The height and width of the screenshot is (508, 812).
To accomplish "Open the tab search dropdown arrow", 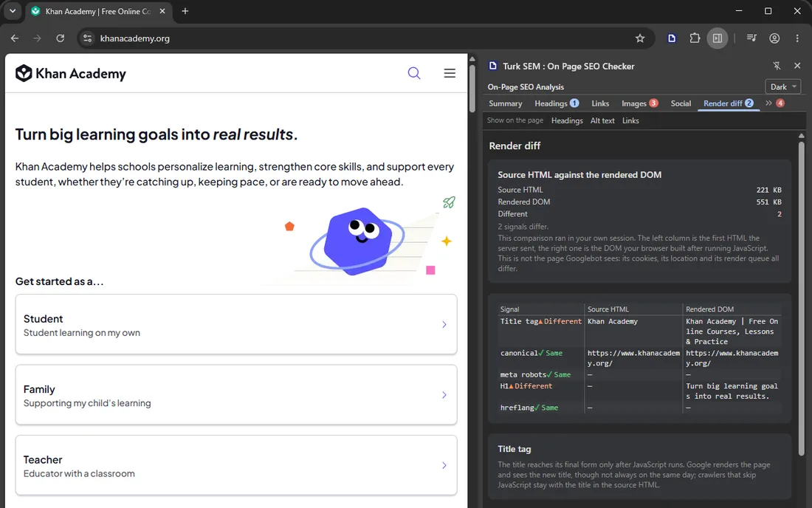I will [13, 11].
